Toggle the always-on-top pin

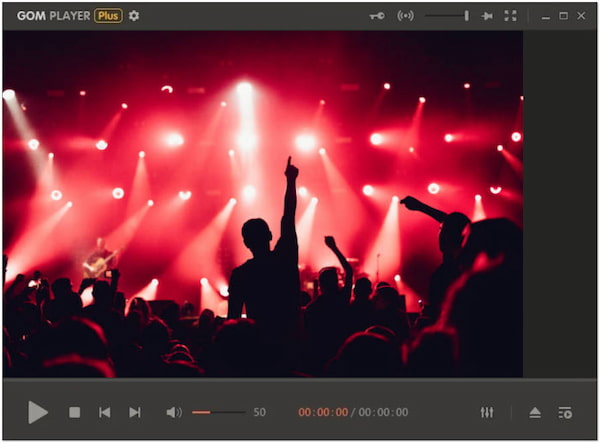(487, 16)
